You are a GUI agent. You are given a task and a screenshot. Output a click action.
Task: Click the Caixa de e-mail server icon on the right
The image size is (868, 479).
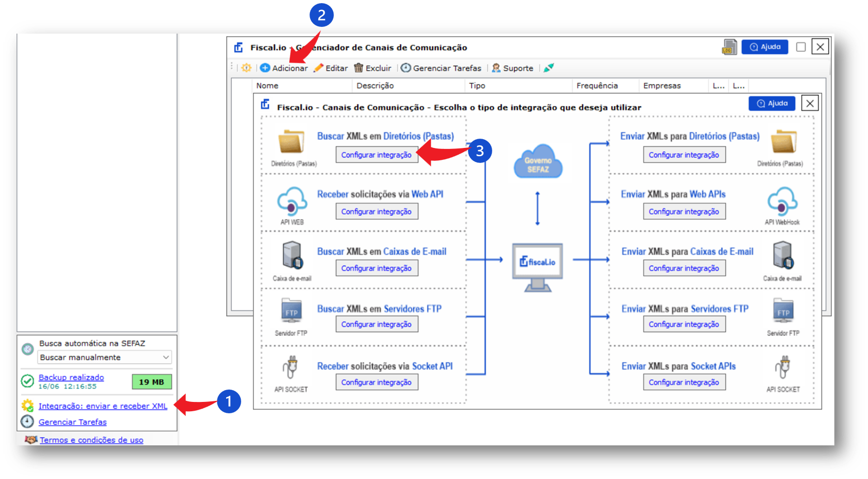[783, 256]
